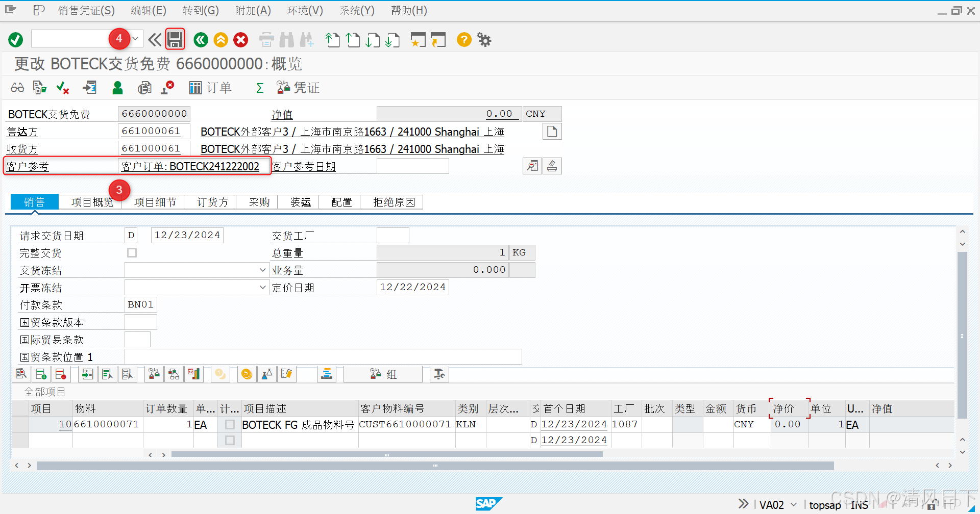The image size is (980, 514).
Task: Save the delivery document
Action: click(175, 39)
